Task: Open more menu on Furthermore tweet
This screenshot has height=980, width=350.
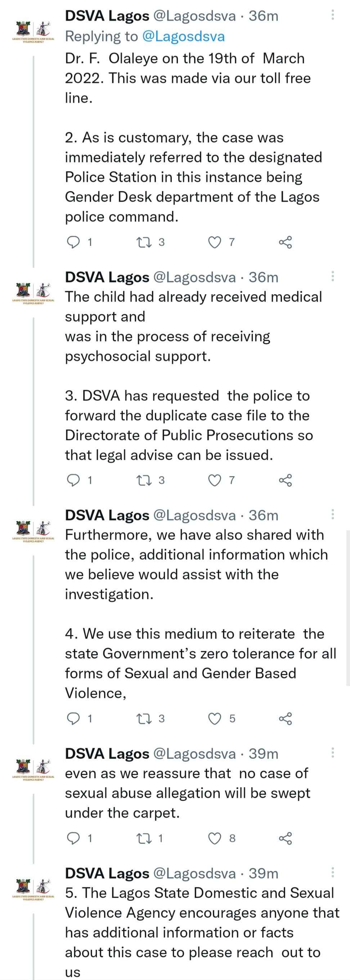Action: click(x=332, y=515)
